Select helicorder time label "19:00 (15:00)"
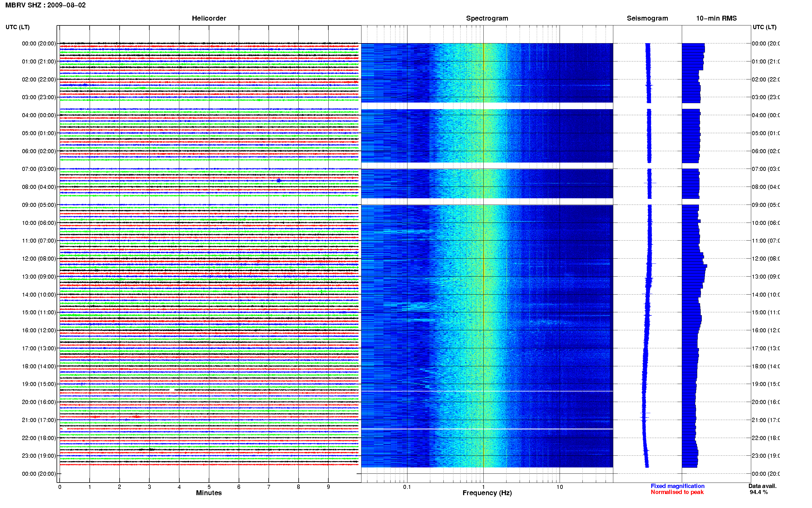Image resolution: width=812 pixels, height=508 pixels. pos(39,384)
